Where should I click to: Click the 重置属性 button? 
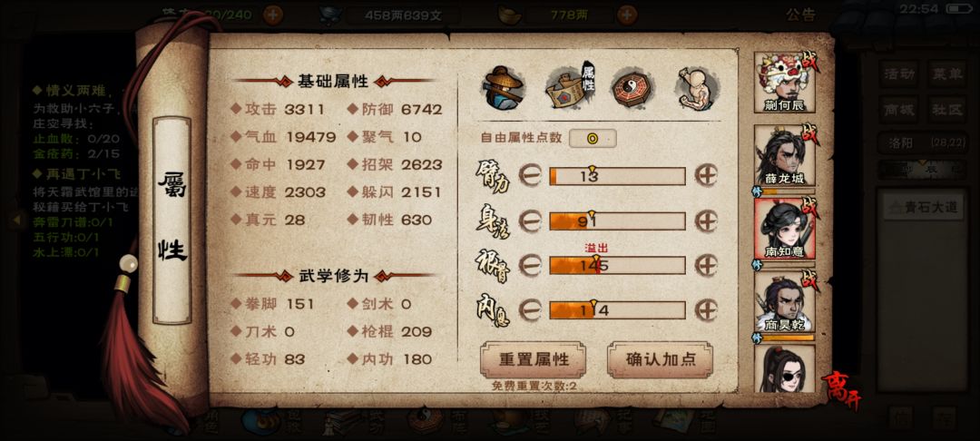pos(534,359)
